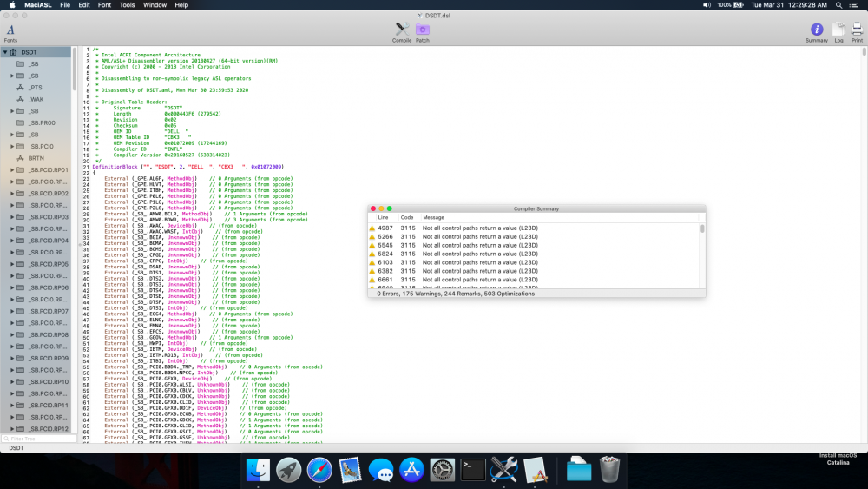Select the warning row for line 5266

[x=534, y=236]
